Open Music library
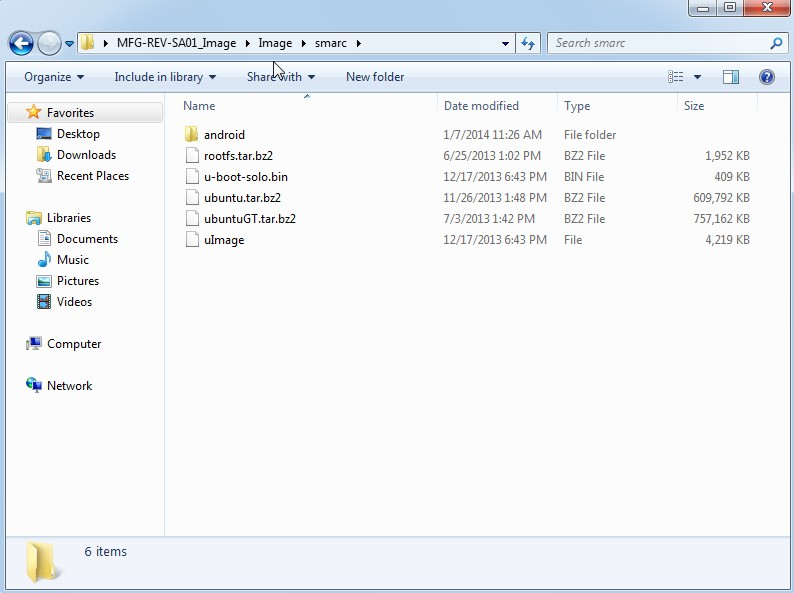This screenshot has height=593, width=794. click(72, 260)
